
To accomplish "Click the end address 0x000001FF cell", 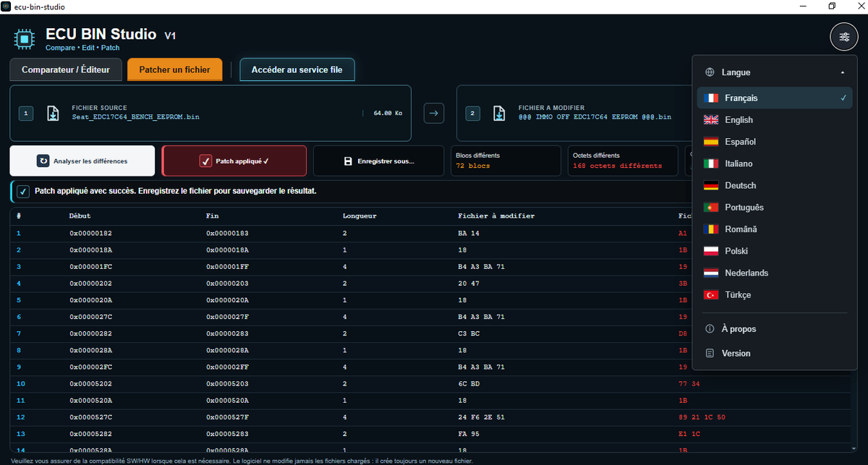I will [x=227, y=267].
